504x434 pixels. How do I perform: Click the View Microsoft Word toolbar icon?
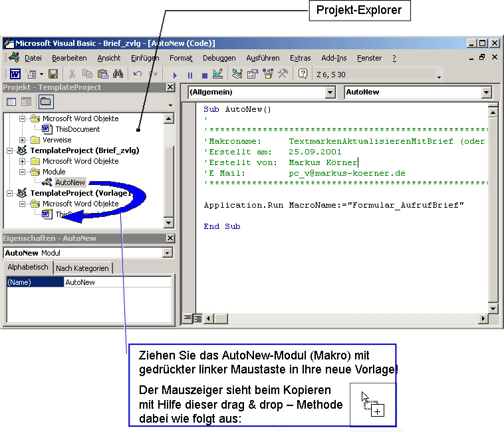[14, 74]
